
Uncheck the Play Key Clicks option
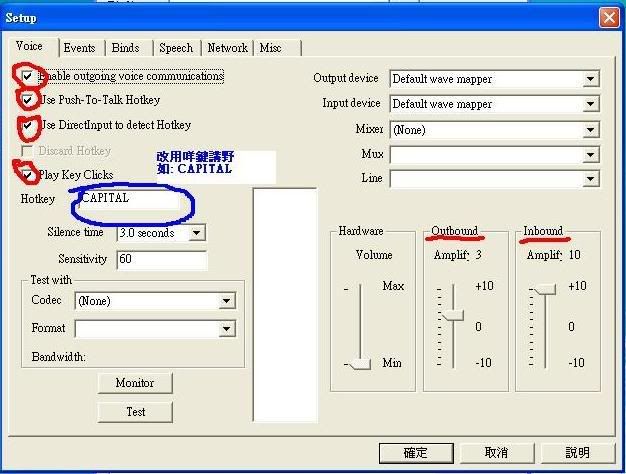27,175
